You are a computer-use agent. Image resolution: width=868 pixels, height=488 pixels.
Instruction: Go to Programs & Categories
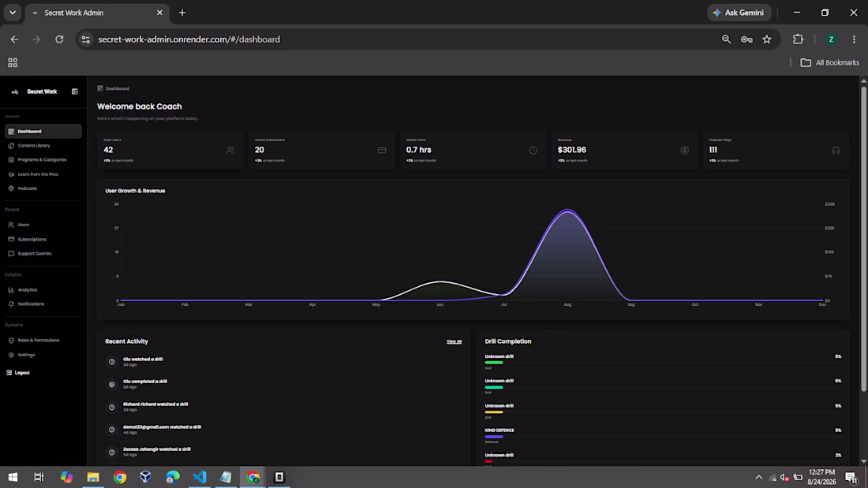coord(43,160)
